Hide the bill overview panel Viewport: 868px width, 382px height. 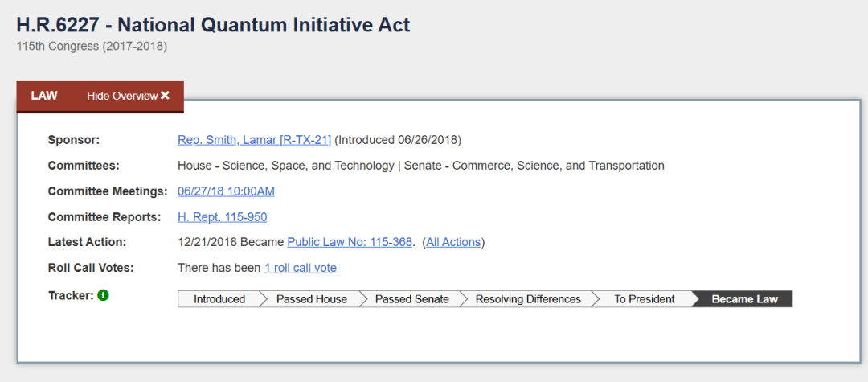[x=123, y=96]
